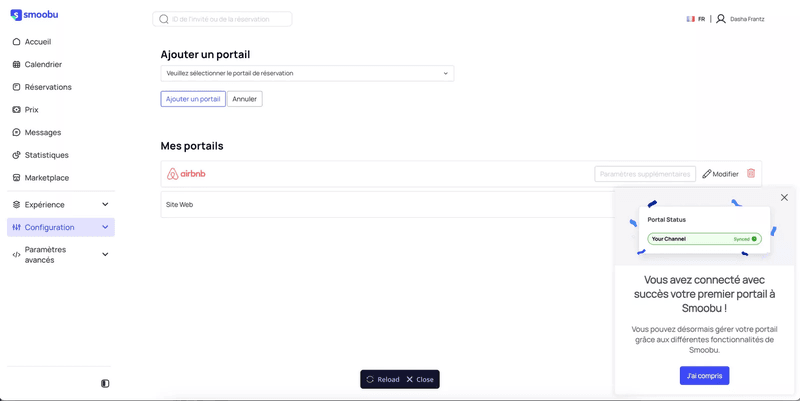Expand Paramètres avancés section
Image resolution: width=800 pixels, height=401 pixels.
click(x=105, y=254)
